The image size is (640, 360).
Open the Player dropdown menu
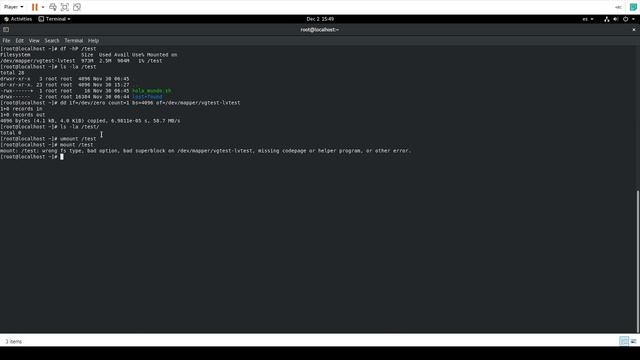13,7
